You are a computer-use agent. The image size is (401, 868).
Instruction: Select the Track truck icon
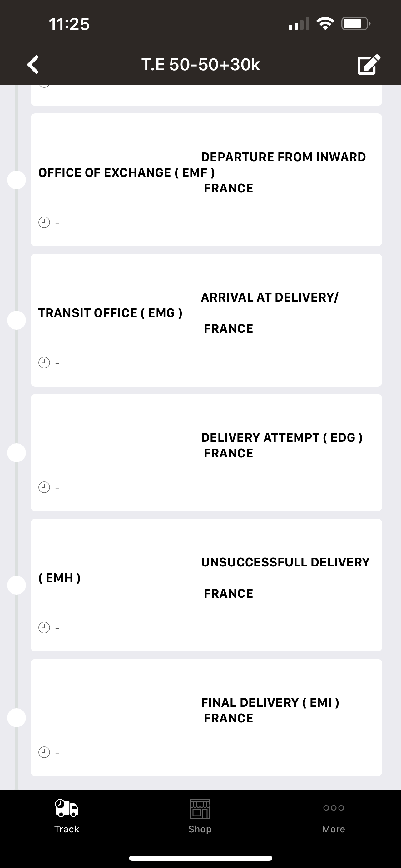67,808
